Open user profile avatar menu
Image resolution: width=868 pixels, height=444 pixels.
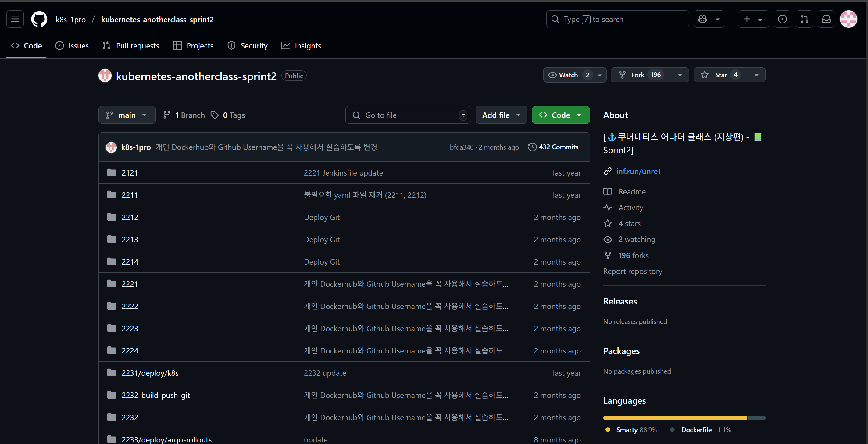848,19
